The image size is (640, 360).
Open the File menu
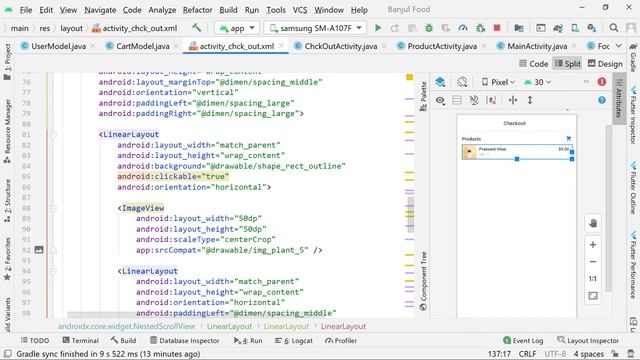pos(26,10)
